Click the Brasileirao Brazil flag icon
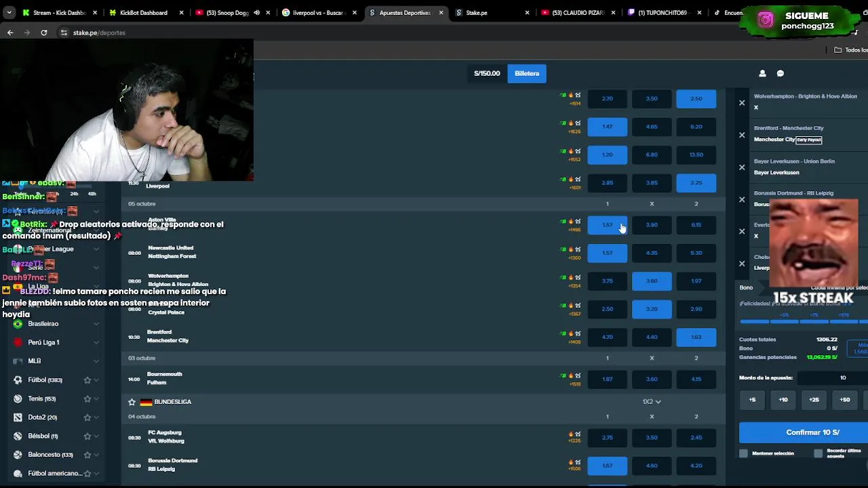Screen dimensions: 868x488 tap(18, 324)
